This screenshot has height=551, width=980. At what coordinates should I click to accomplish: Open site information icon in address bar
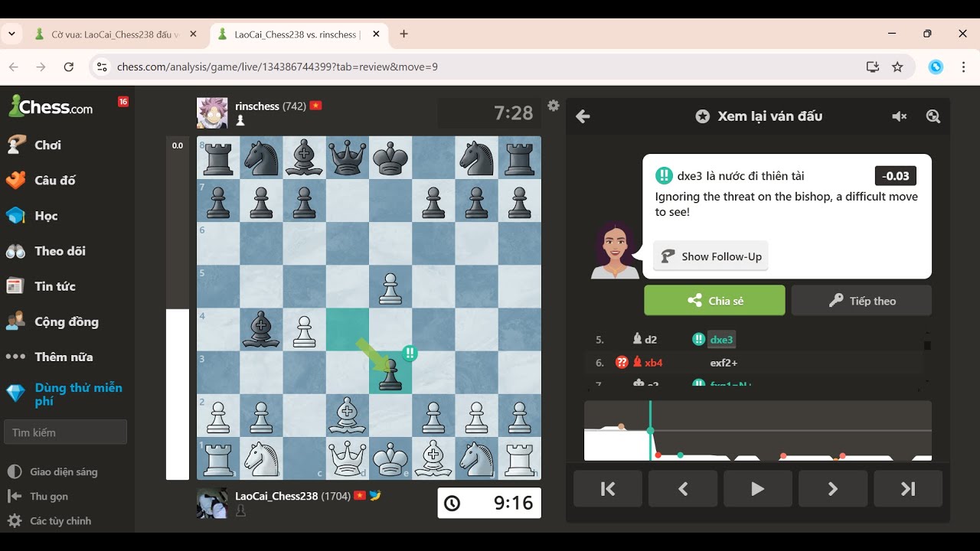(x=101, y=67)
